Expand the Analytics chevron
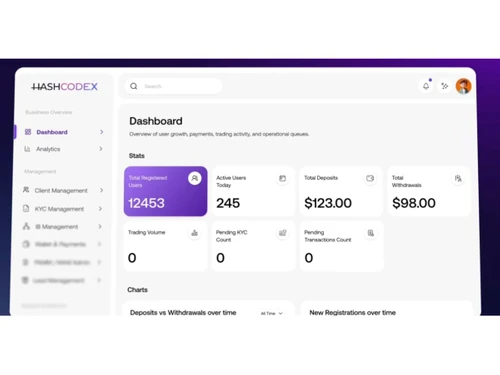This screenshot has height=375, width=500. [x=101, y=149]
